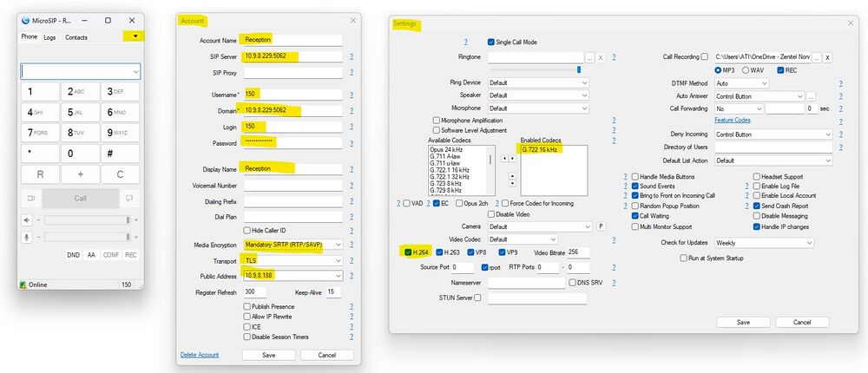Mute the speaker volume icon
This screenshot has height=373, width=868.
(27, 220)
